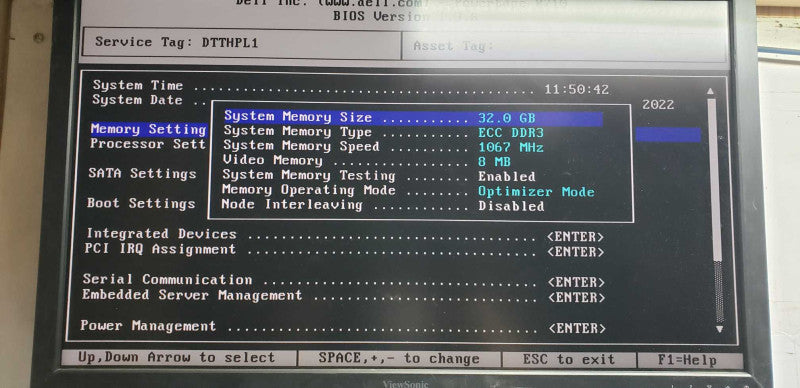Open Power Management submenu
Viewport: 800px width, 388px height.
pyautogui.click(x=343, y=327)
